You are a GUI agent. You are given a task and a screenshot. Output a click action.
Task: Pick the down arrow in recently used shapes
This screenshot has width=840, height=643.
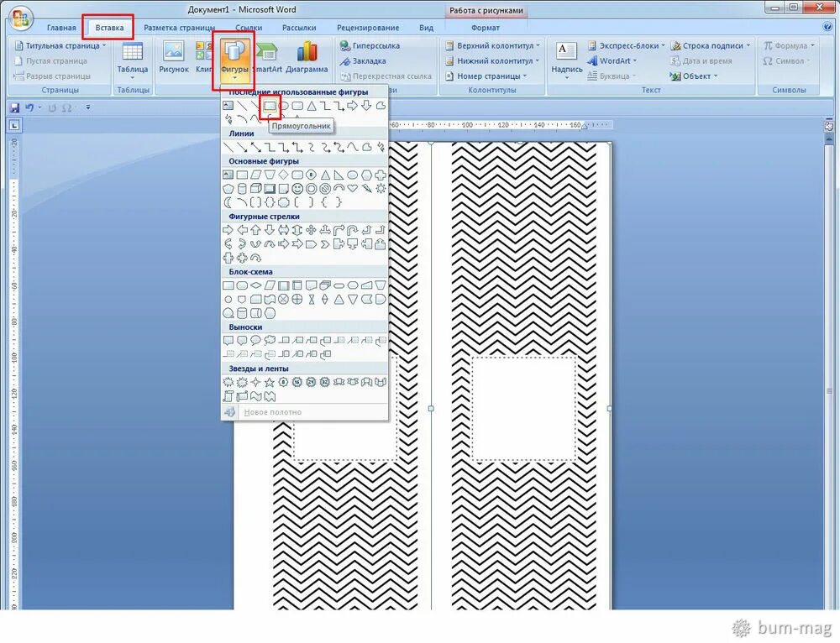[x=366, y=106]
